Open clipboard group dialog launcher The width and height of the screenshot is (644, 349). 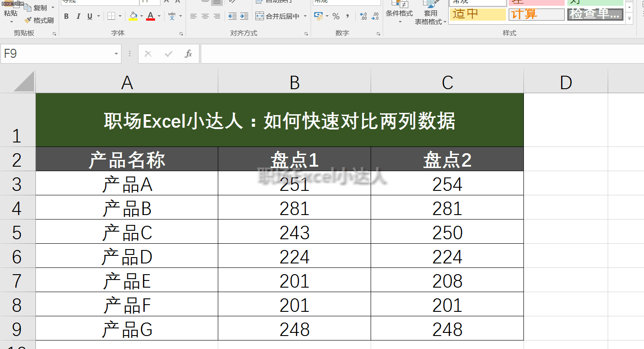click(55, 34)
